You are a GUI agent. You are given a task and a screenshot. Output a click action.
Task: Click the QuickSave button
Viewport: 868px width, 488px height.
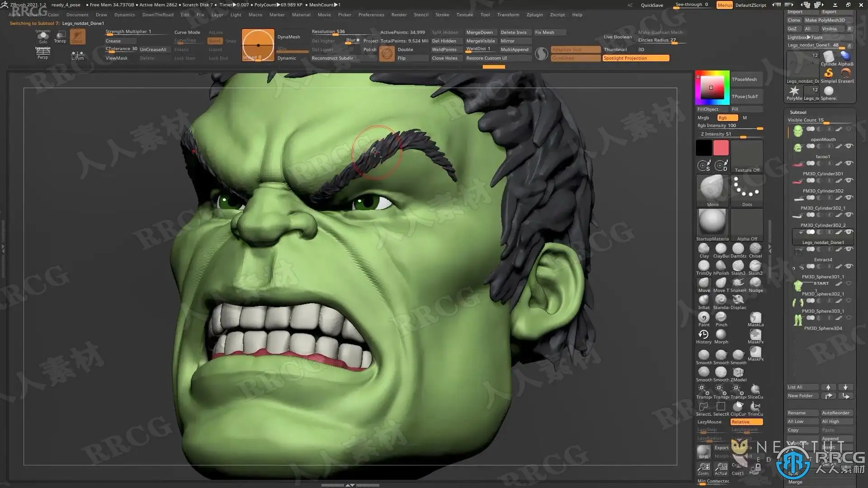click(652, 5)
